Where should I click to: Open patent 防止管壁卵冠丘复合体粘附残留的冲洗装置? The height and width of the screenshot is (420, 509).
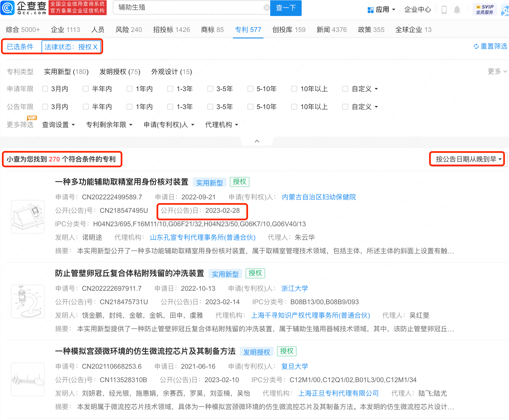coord(130,273)
